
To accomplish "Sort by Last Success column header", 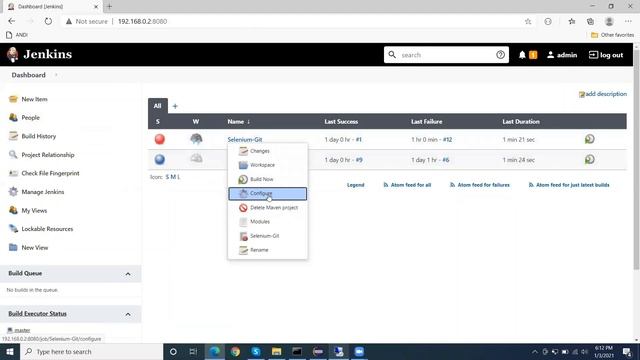I will [x=341, y=122].
